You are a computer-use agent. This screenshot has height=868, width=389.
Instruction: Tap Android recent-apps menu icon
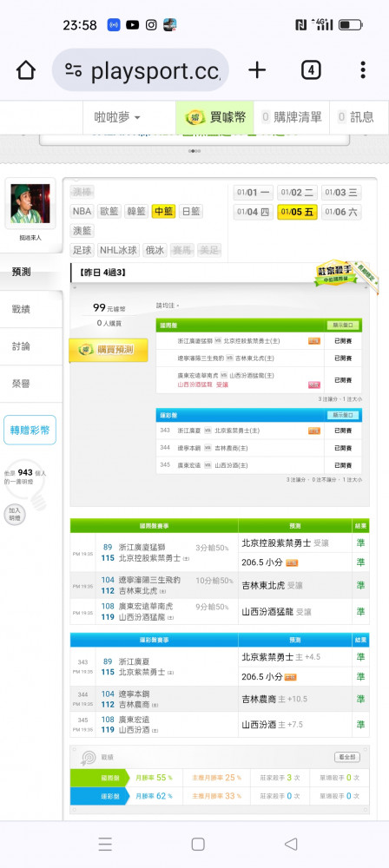[105, 845]
